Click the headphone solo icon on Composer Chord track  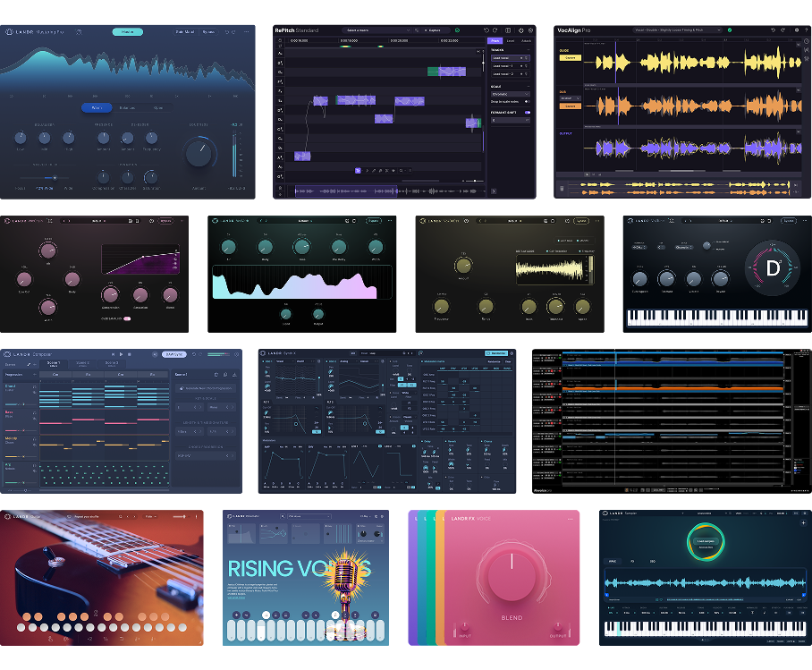(34, 387)
